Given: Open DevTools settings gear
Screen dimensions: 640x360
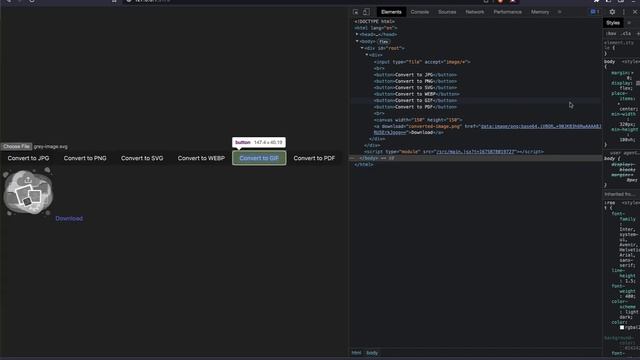Looking at the screenshot, I should pos(612,12).
